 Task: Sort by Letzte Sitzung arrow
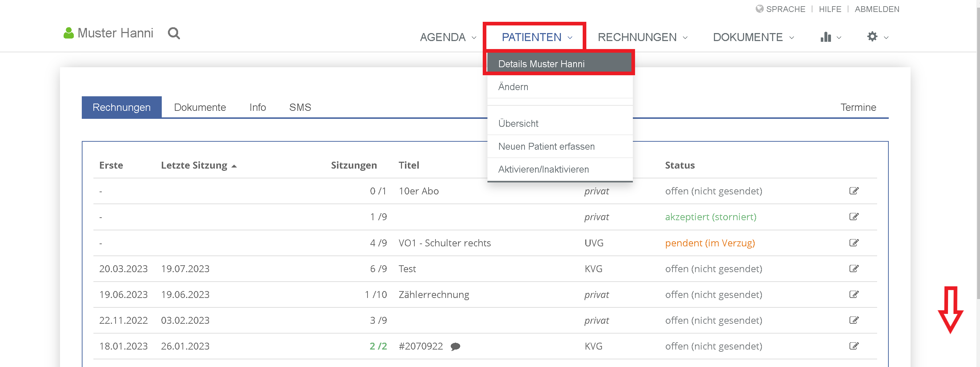(x=234, y=166)
